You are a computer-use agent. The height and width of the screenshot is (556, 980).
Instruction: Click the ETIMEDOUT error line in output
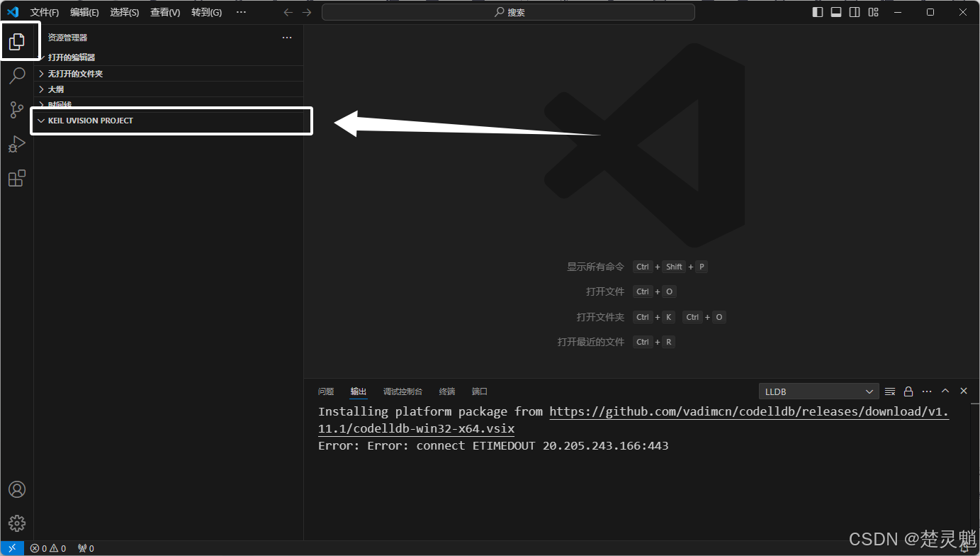[x=493, y=446]
